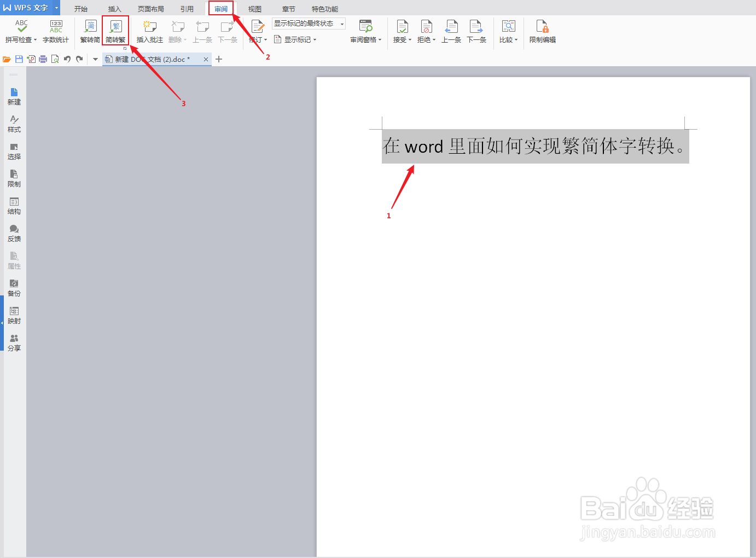
Task: Open the 显示标记的最终状态 combo box
Action: click(x=309, y=24)
